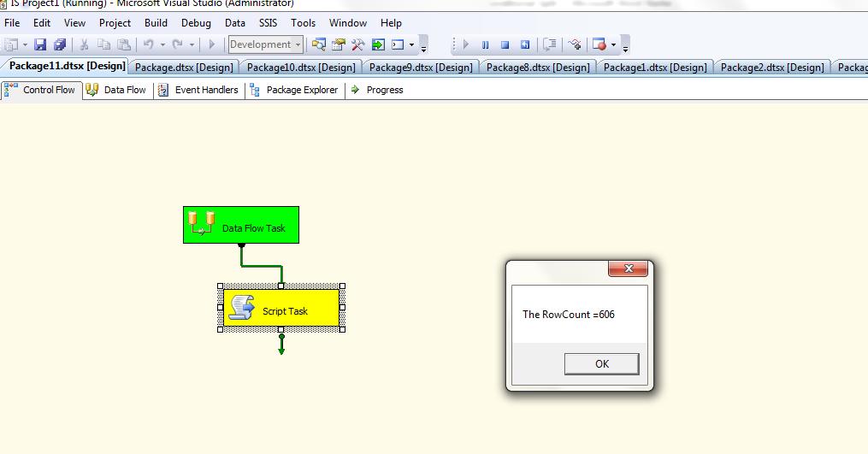
Task: Switch to Package10.dtsx design tab
Action: [x=301, y=67]
